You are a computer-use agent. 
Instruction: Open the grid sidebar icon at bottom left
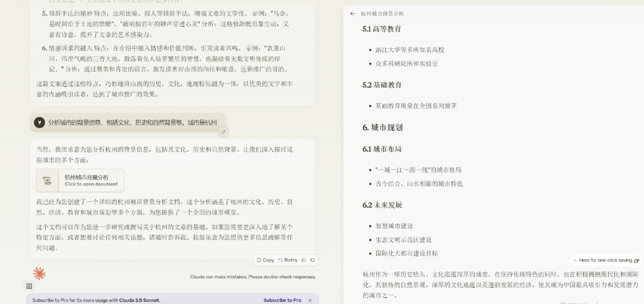tap(29, 286)
